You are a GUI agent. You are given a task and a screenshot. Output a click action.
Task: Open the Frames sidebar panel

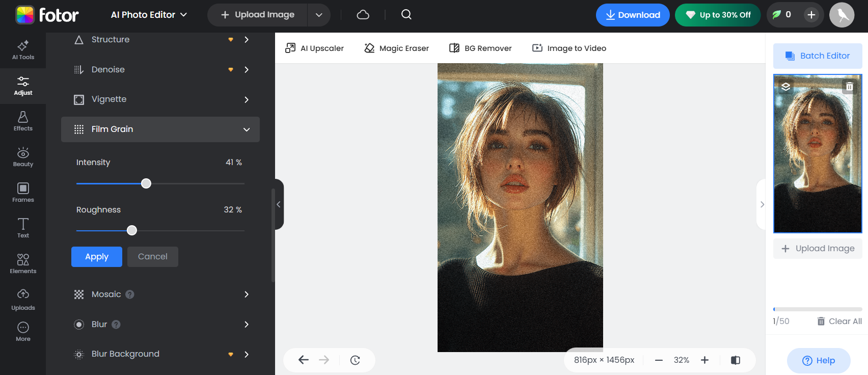point(23,193)
